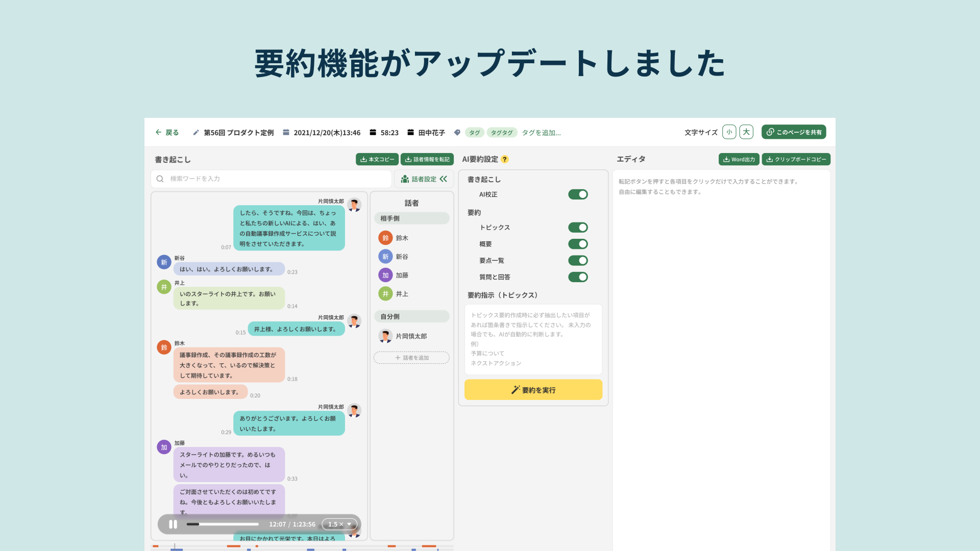Click the AI要約設定 help question mark
Image resolution: width=980 pixels, height=551 pixels.
coord(505,159)
